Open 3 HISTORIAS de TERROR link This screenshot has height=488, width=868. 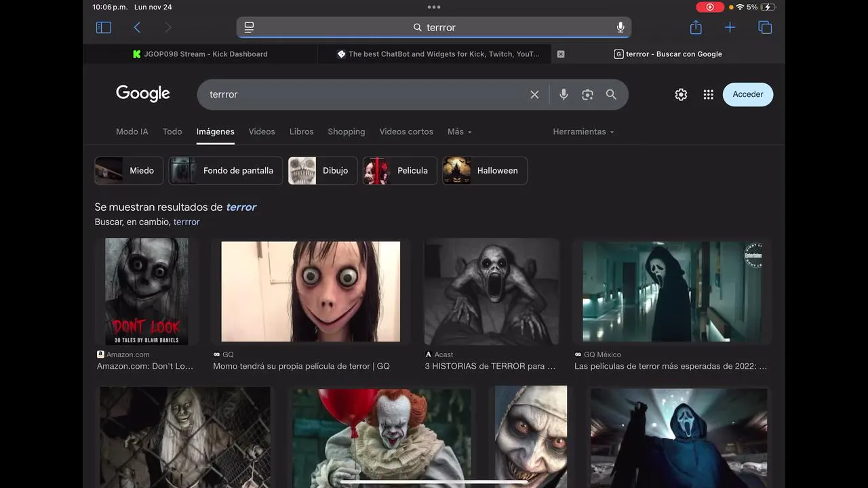pos(490,366)
